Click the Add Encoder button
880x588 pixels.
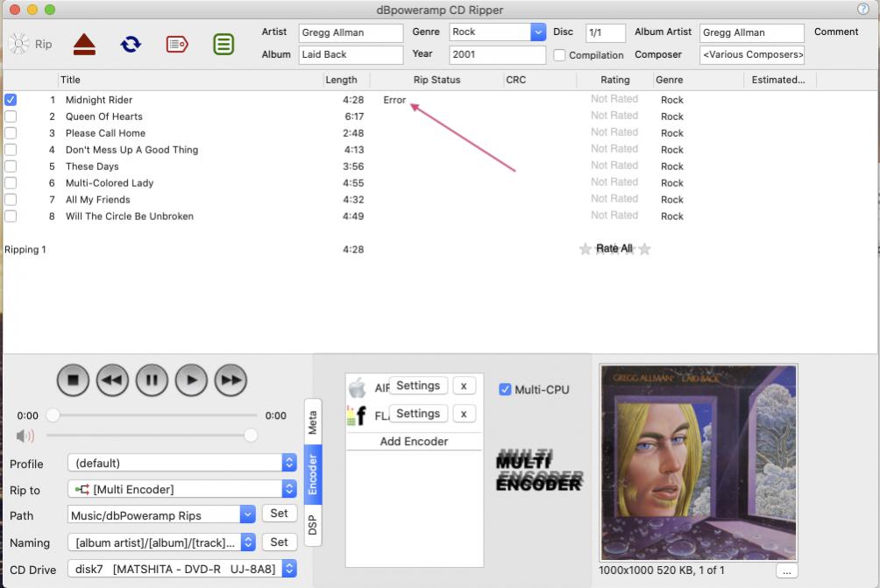(415, 442)
